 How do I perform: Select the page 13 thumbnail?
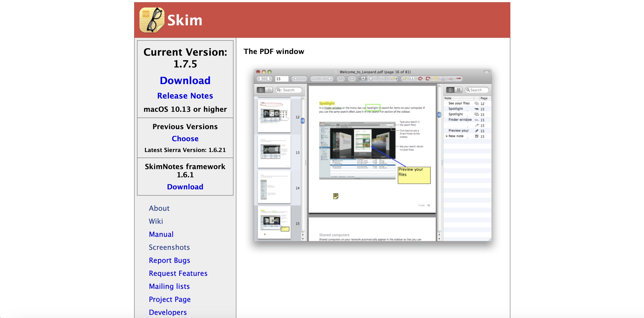point(274,152)
